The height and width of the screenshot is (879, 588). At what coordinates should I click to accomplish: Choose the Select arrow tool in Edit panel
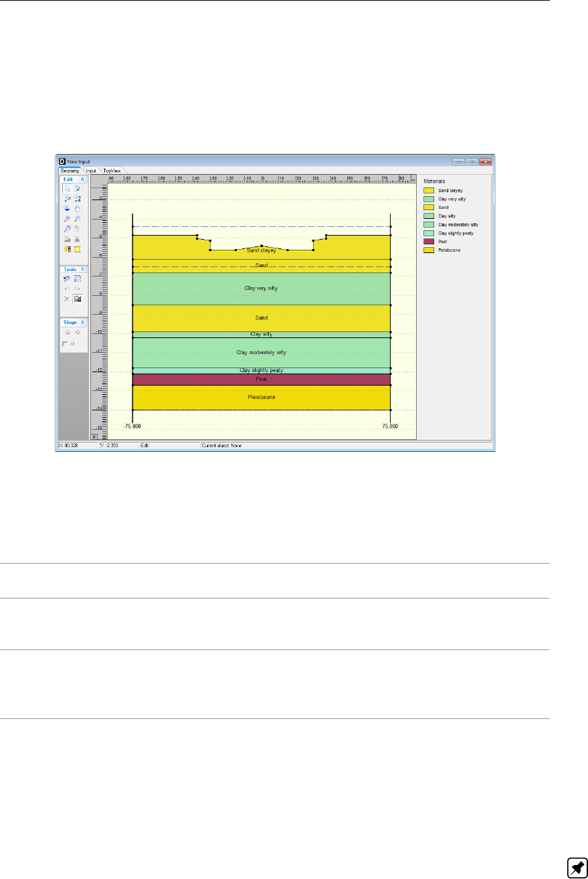tap(68, 189)
